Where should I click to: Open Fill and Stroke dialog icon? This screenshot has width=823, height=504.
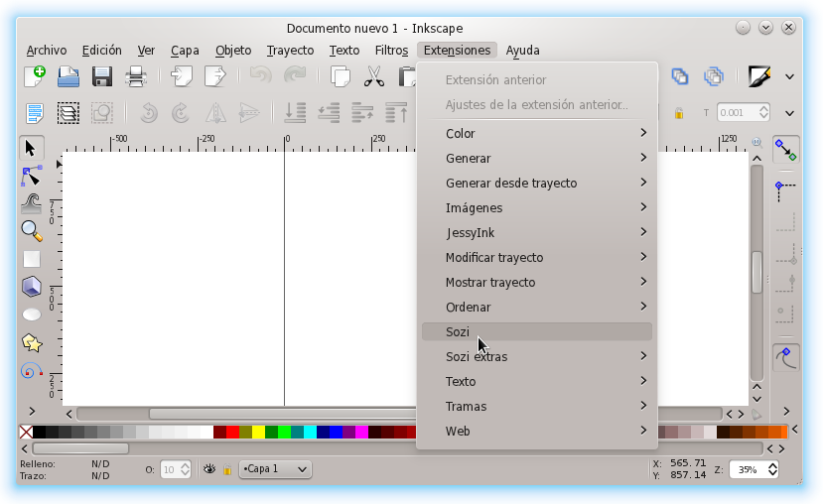(x=758, y=77)
